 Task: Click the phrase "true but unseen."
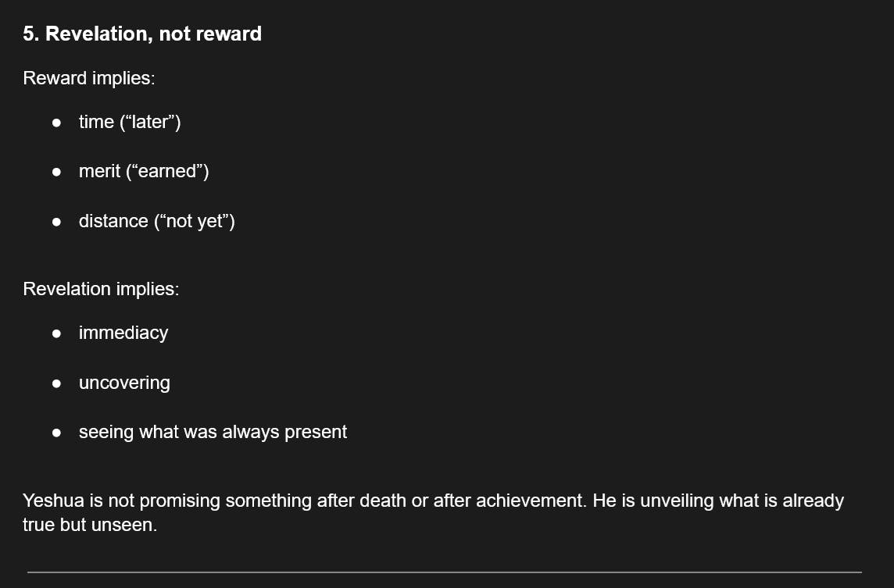90,525
